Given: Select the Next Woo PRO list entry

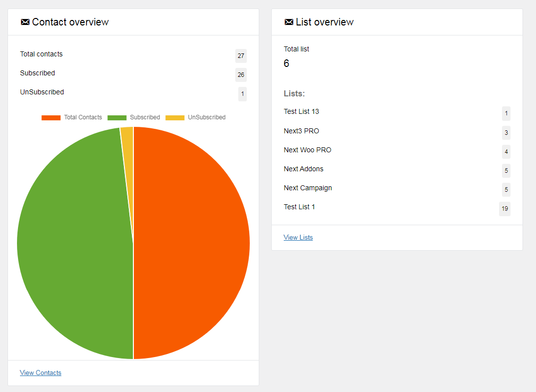Looking at the screenshot, I should point(307,149).
